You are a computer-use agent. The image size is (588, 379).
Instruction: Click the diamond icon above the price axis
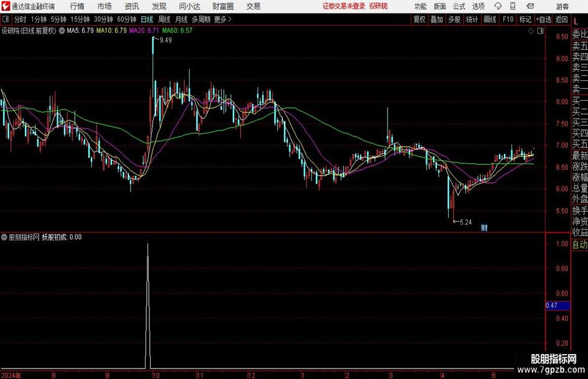531,30
